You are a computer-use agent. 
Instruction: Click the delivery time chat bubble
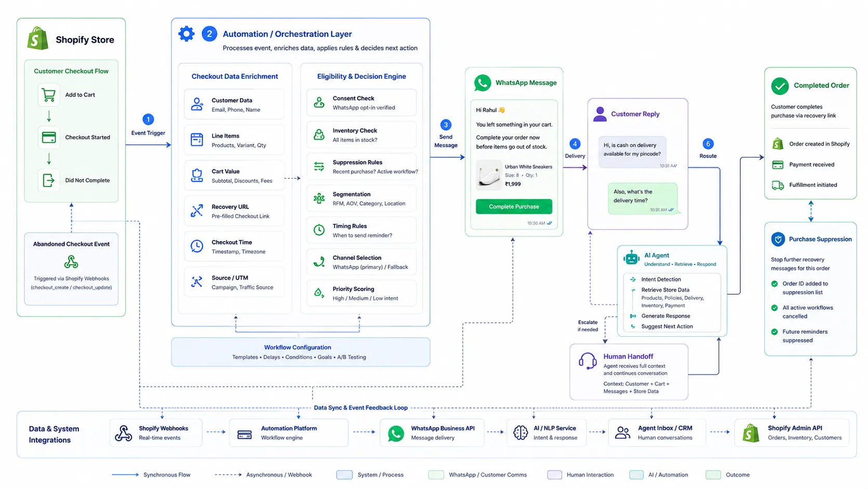coord(643,199)
